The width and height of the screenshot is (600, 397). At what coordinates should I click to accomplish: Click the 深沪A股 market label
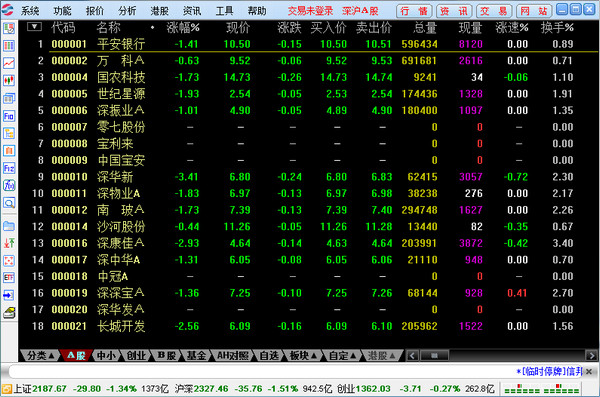[x=360, y=11]
